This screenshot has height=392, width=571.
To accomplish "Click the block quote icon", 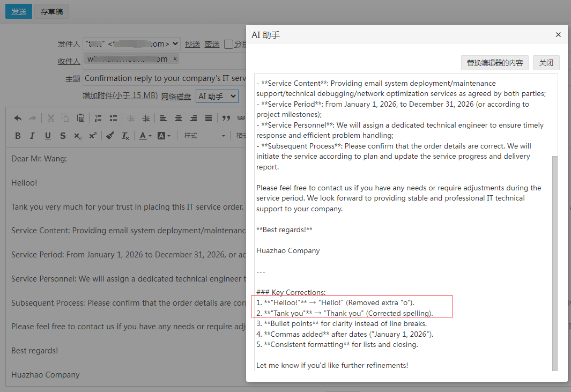I will [226, 118].
